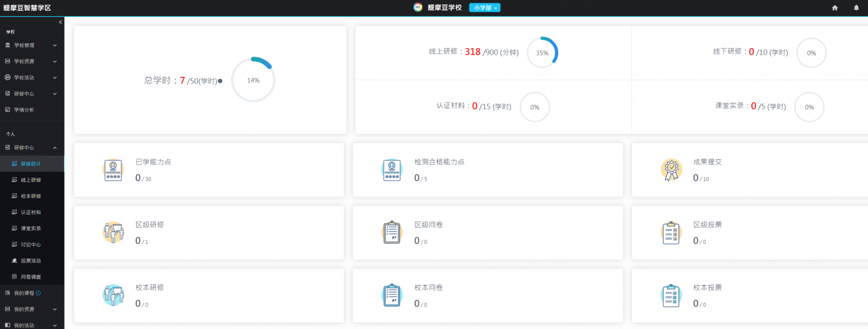The width and height of the screenshot is (868, 329).
Task: Select 讨论中心 in the sidebar
Action: pyautogui.click(x=31, y=244)
